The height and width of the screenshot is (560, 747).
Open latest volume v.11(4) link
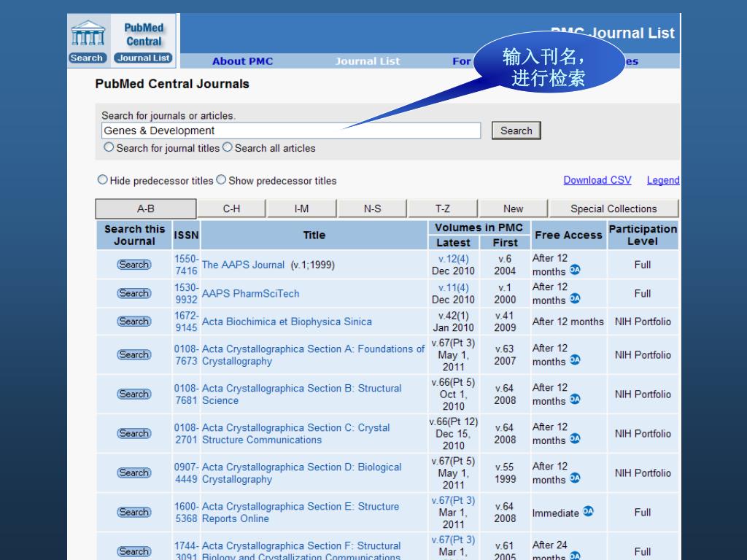tap(454, 288)
